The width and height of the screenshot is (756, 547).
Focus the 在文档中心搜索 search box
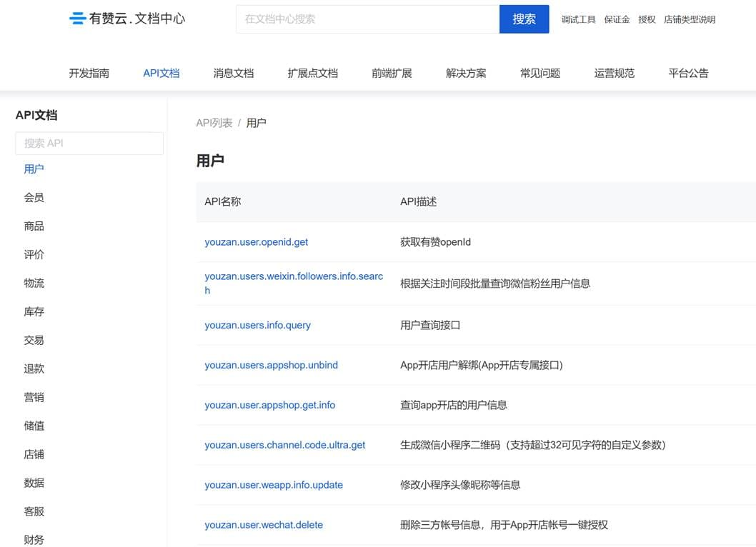point(368,19)
